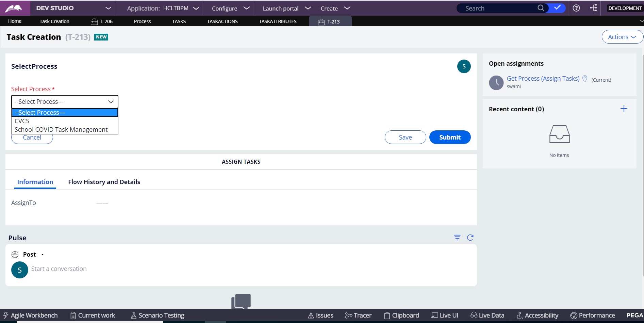Click the globe icon beside Post

[x=15, y=255]
